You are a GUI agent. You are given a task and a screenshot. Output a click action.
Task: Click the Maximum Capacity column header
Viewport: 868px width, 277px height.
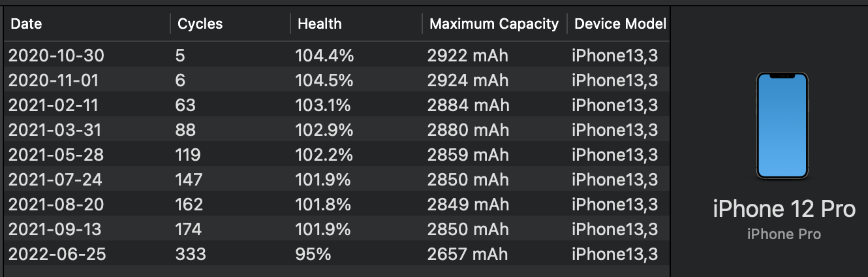coord(494,24)
